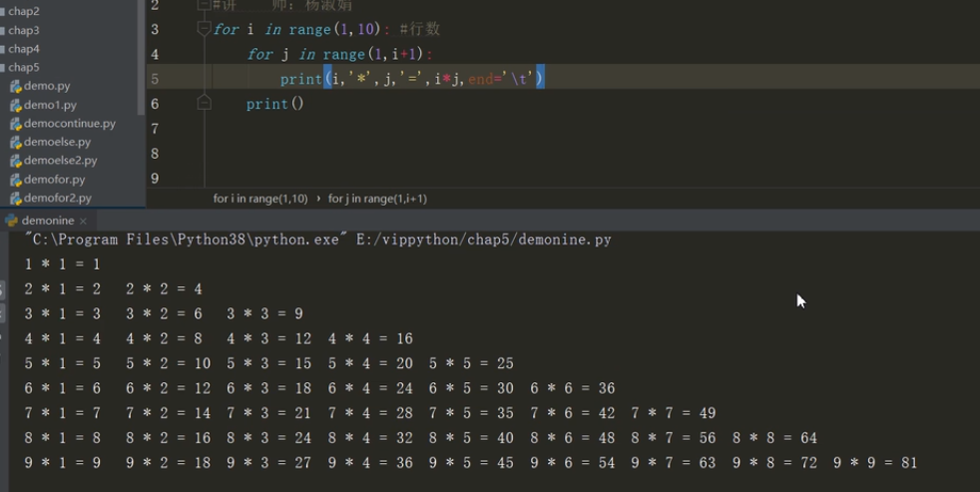Click line number 6 in the gutter

pos(155,104)
